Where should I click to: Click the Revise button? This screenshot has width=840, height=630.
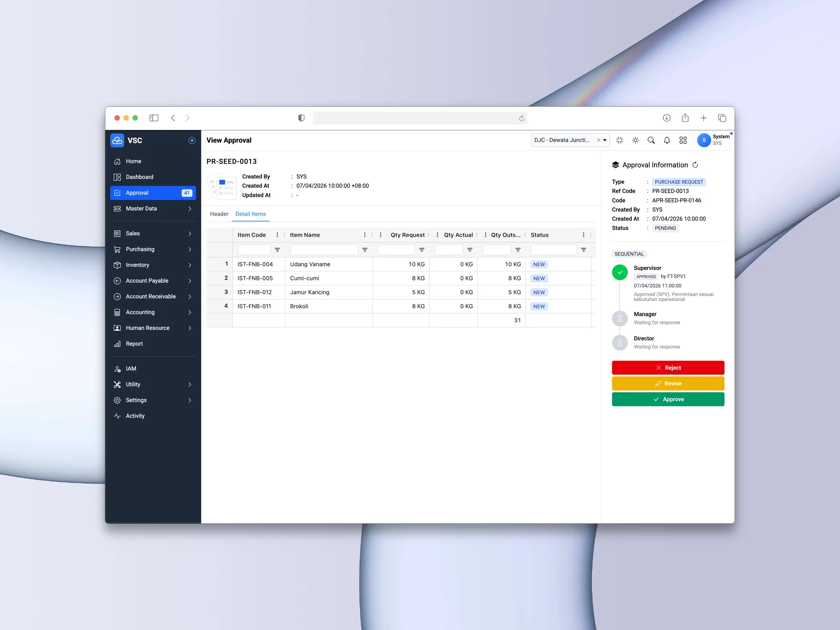tap(668, 384)
